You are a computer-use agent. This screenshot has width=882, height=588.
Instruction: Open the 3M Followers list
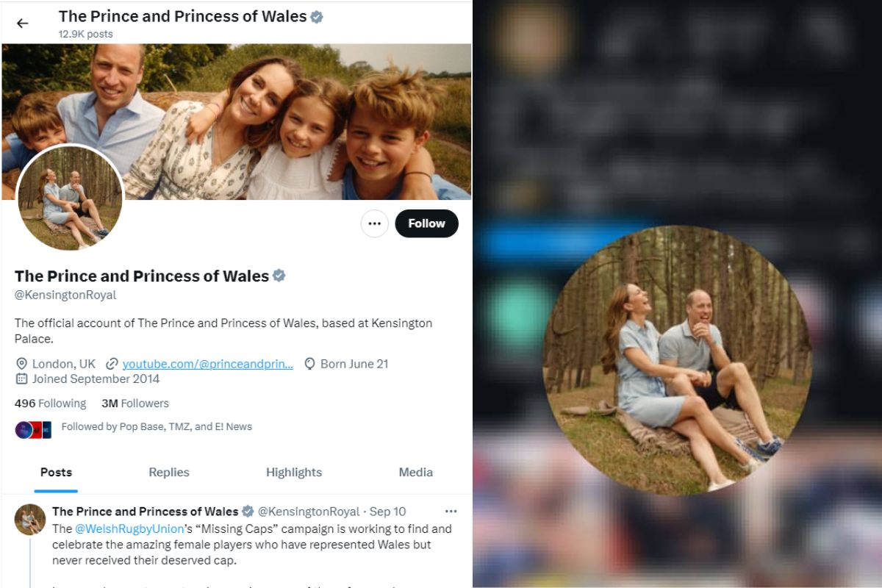pos(135,404)
